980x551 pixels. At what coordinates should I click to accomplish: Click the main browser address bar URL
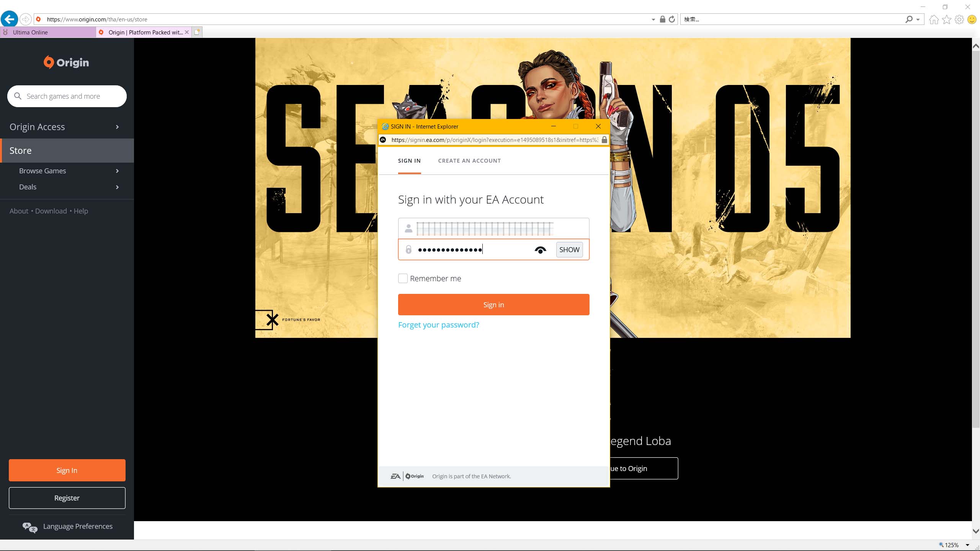tap(97, 19)
